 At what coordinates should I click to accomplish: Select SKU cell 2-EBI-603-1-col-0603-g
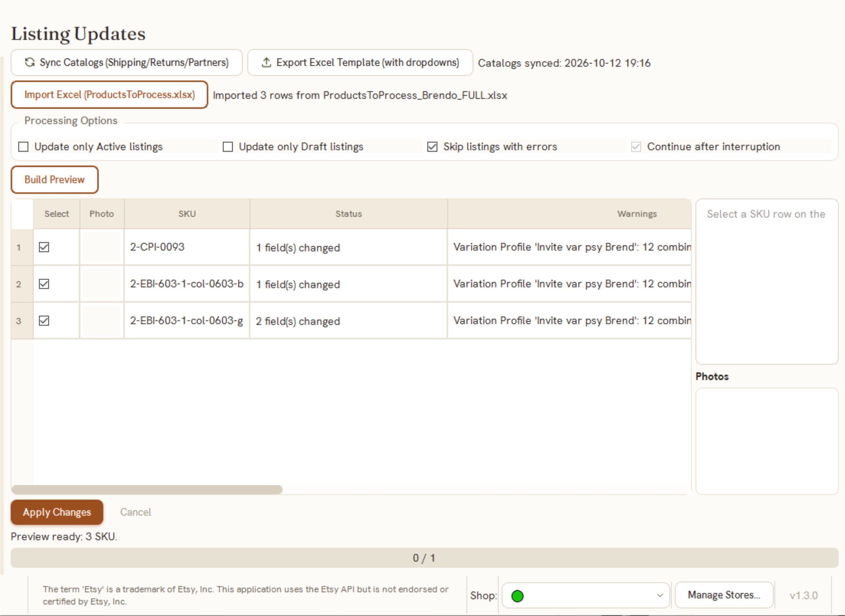point(187,321)
